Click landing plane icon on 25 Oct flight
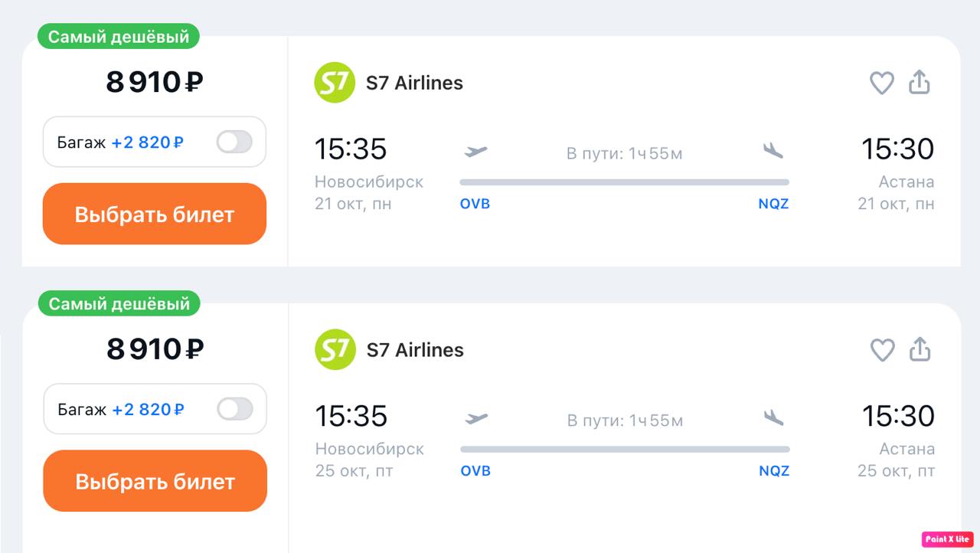 (x=774, y=417)
